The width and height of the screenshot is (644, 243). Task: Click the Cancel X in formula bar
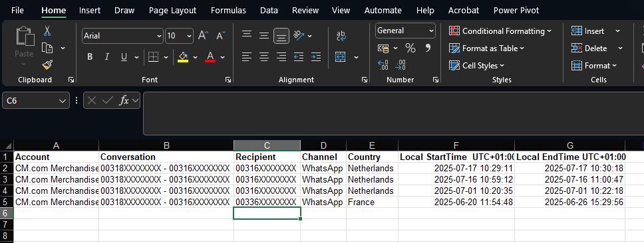(x=92, y=100)
